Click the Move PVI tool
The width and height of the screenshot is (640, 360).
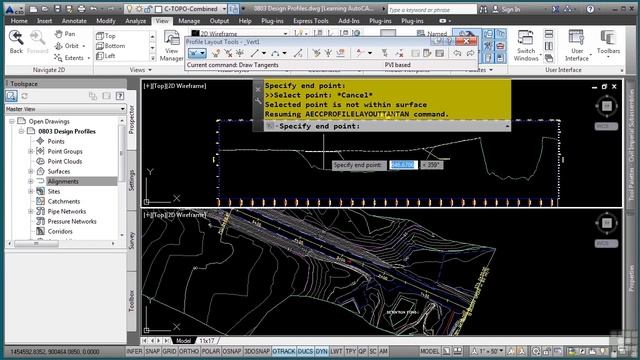[240, 53]
